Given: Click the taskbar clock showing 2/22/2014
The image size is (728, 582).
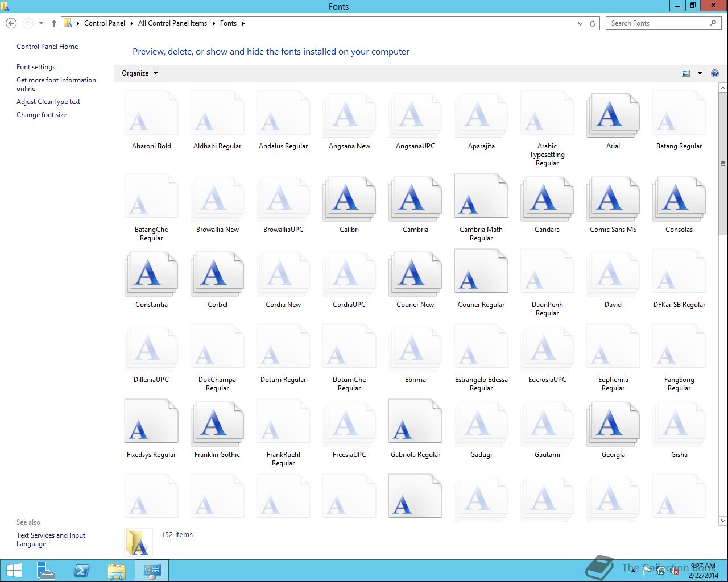Looking at the screenshot, I should pyautogui.click(x=704, y=571).
